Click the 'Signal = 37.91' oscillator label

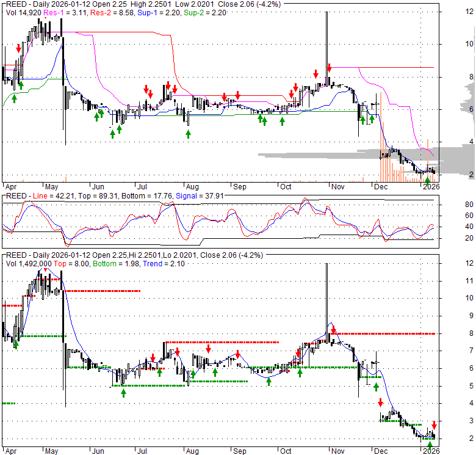pyautogui.click(x=200, y=196)
